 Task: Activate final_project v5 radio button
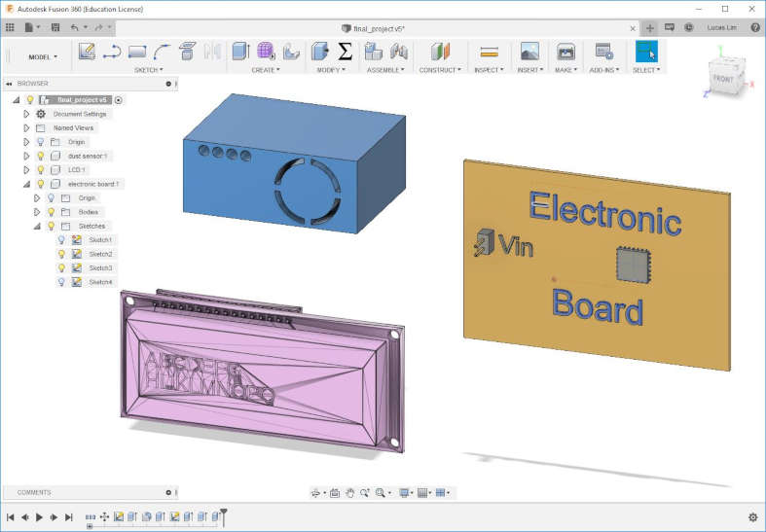tap(119, 100)
